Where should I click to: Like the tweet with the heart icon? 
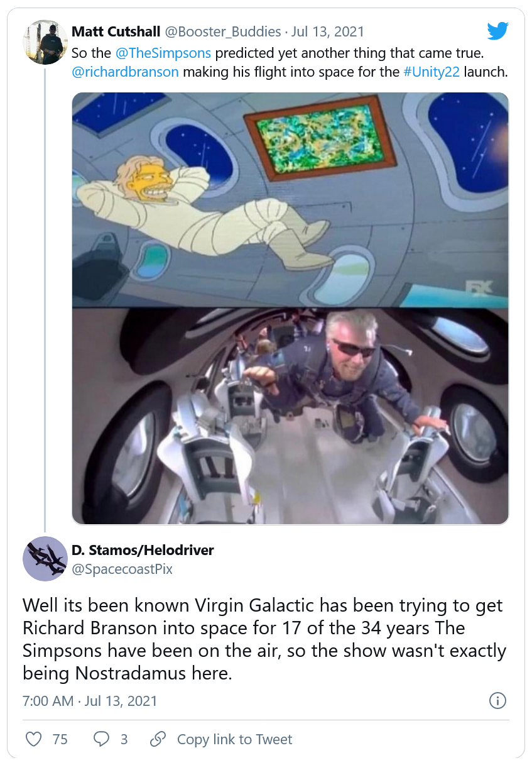tap(33, 739)
